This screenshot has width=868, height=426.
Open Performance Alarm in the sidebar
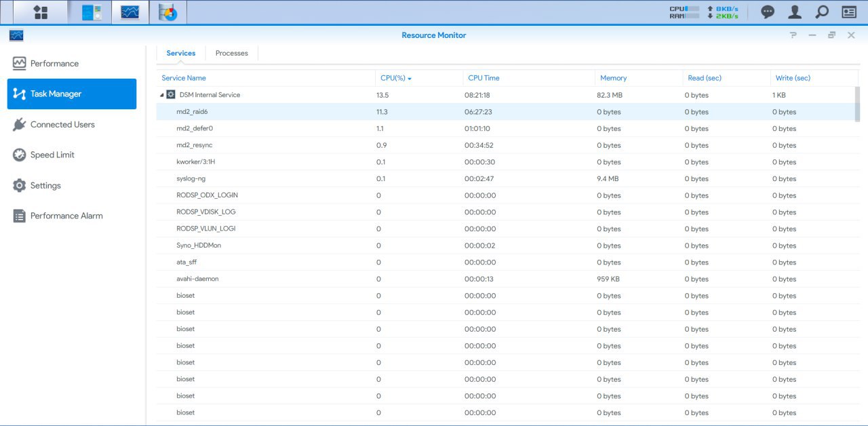point(66,216)
